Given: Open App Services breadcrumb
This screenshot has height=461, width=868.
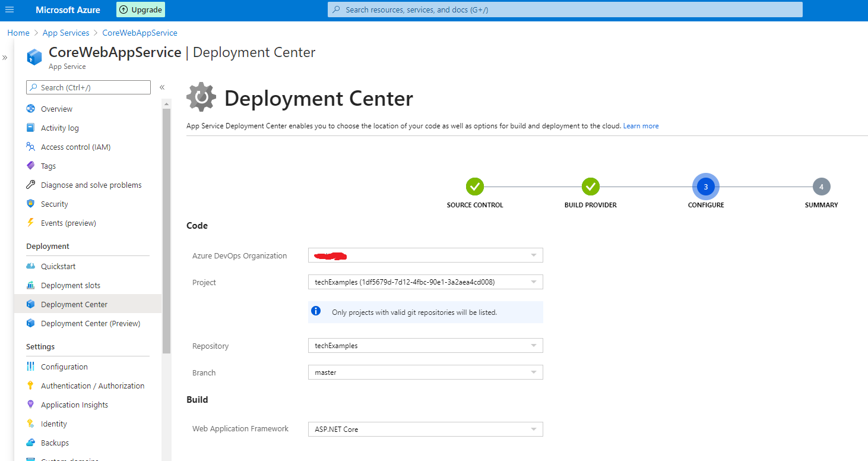Looking at the screenshot, I should [66, 33].
